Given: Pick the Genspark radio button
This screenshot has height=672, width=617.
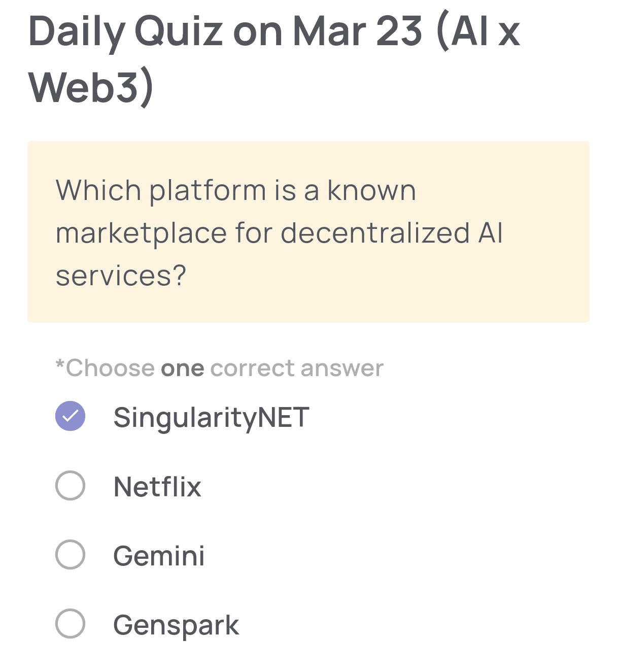Looking at the screenshot, I should pos(70,623).
